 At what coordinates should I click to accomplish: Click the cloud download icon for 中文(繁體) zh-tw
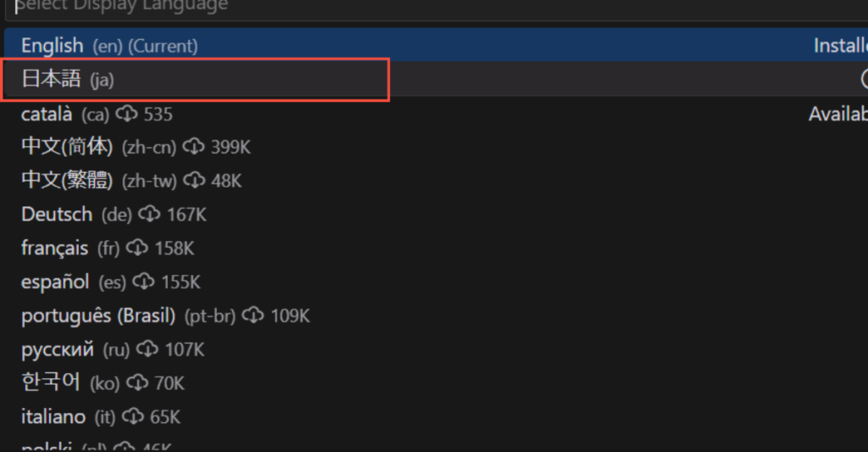[x=195, y=181]
